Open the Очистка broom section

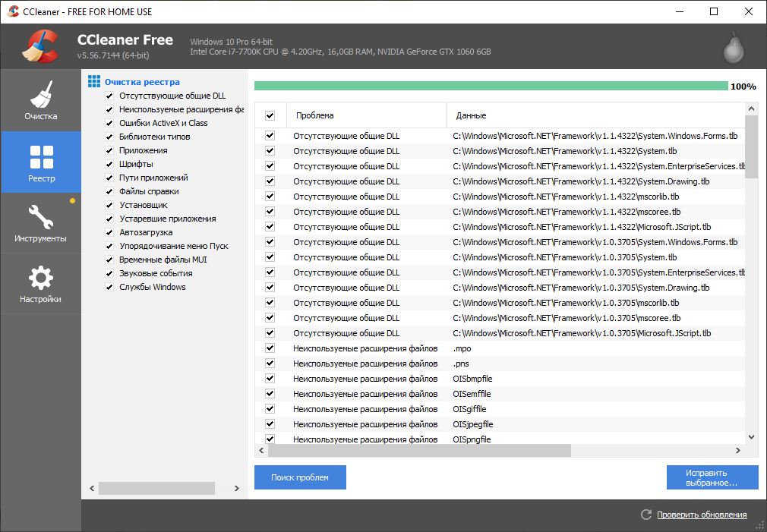tap(40, 100)
